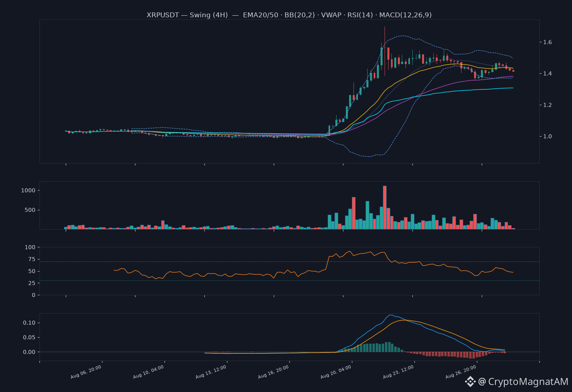Click the Aug 26, 20:00 date label
The image size is (572, 392).
(x=461, y=372)
